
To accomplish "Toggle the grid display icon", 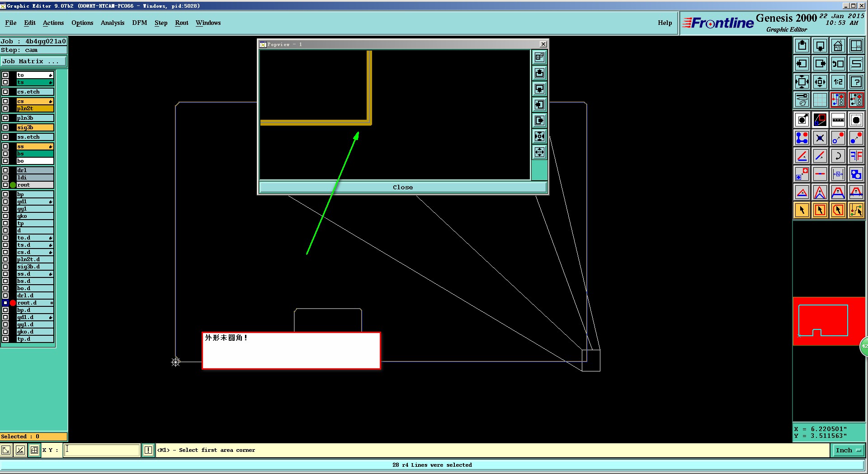I will [x=820, y=100].
